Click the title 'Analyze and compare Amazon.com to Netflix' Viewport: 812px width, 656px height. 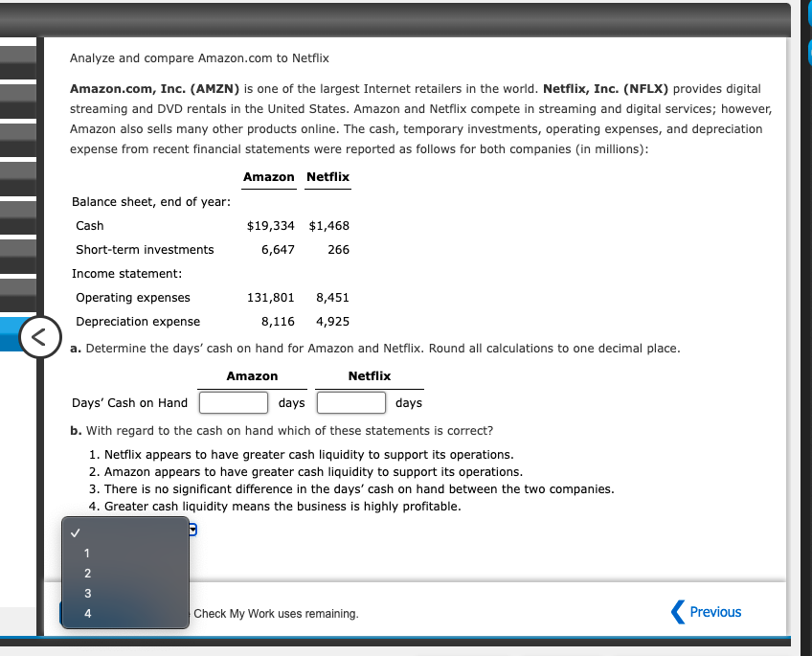tap(199, 58)
